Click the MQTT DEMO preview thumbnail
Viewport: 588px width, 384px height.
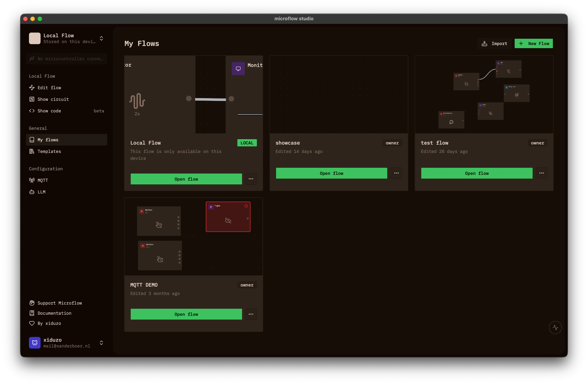(x=194, y=237)
